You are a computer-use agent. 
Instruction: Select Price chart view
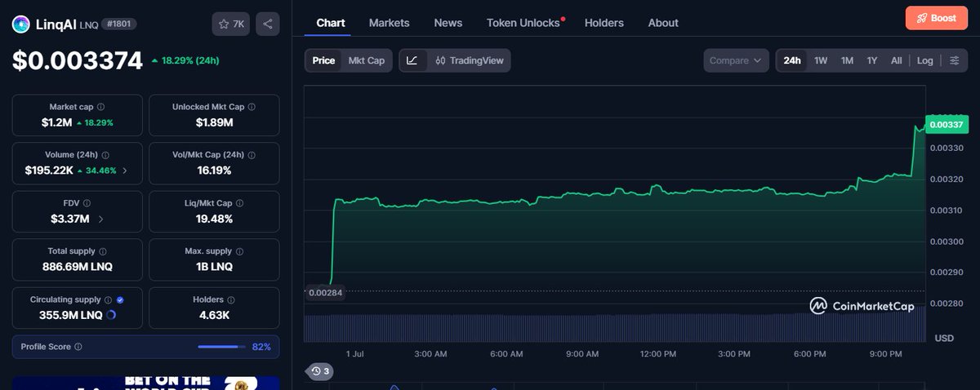click(323, 60)
